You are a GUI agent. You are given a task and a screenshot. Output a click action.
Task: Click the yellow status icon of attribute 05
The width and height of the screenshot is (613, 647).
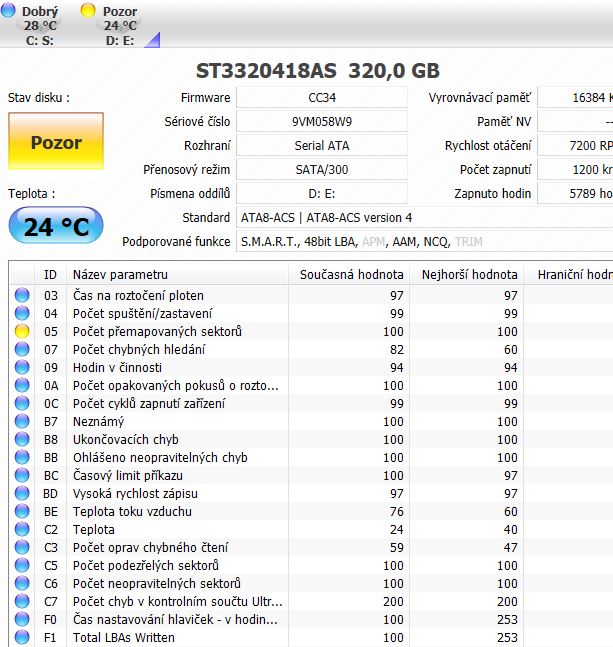(x=22, y=331)
